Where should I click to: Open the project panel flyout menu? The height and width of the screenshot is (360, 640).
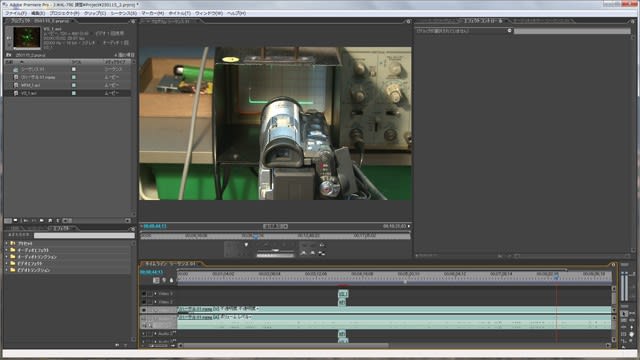point(133,21)
